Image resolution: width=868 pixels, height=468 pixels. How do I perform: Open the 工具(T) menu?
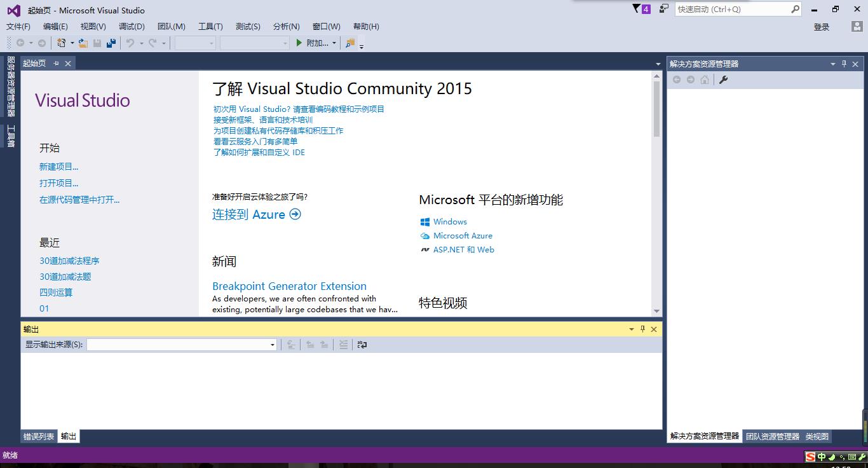point(210,27)
